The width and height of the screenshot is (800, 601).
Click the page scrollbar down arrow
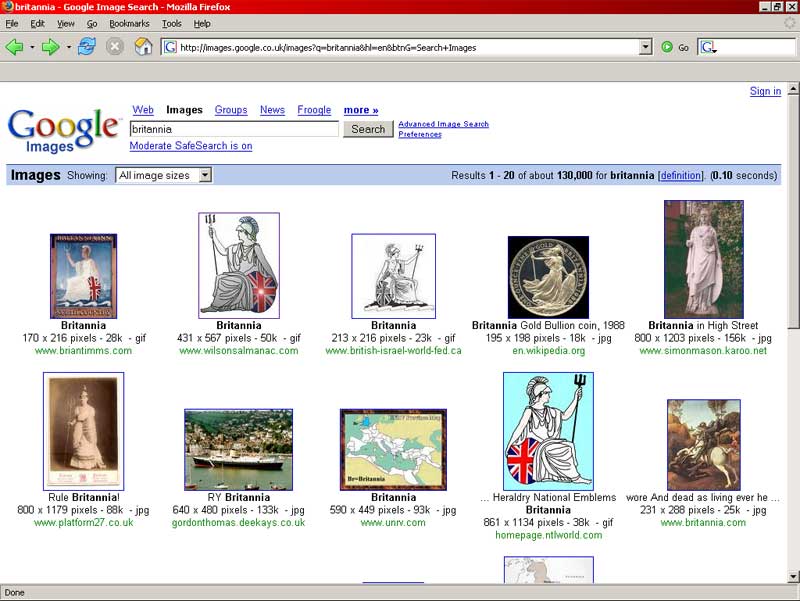[x=793, y=577]
